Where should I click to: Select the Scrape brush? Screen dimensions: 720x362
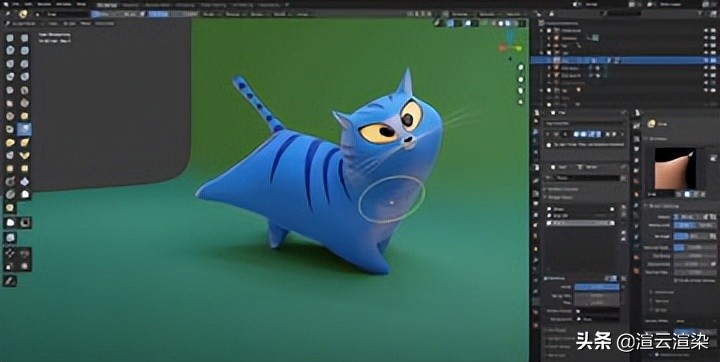(10, 116)
